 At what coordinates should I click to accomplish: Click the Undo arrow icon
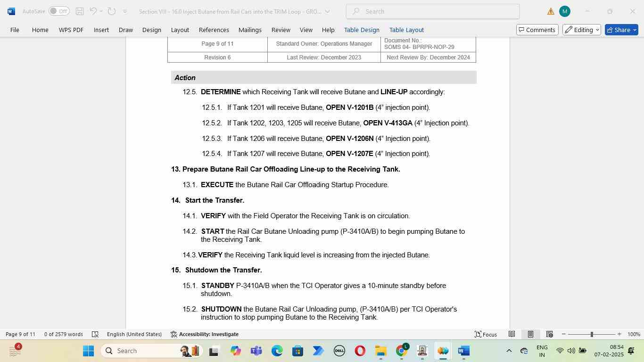pyautogui.click(x=93, y=11)
